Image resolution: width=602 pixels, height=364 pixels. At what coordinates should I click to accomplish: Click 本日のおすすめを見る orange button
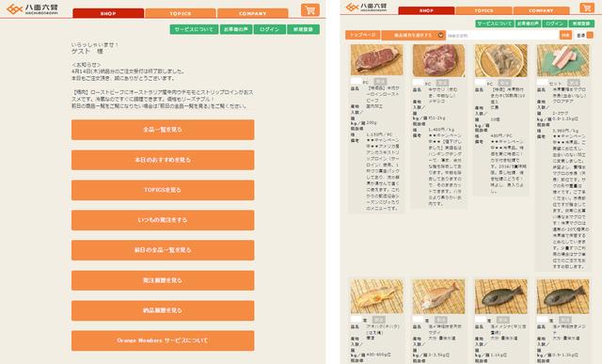click(163, 160)
